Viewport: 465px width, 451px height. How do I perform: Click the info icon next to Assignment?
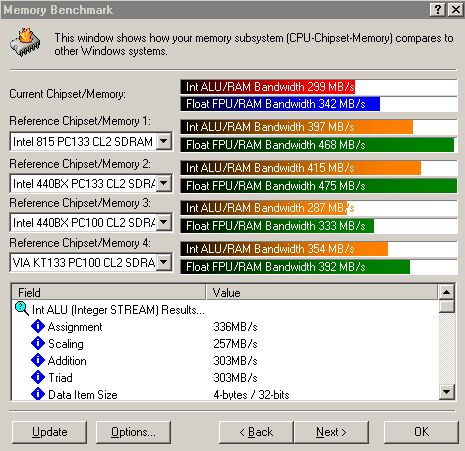pos(38,326)
